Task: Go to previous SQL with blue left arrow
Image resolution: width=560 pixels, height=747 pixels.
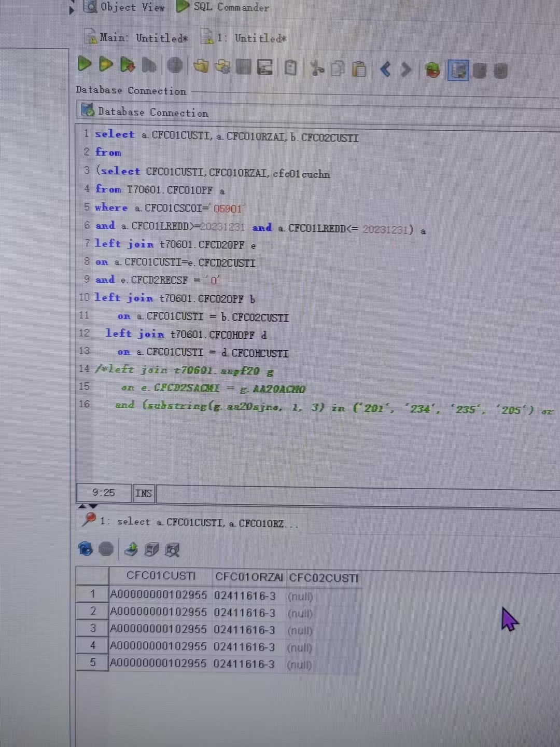Action: (385, 69)
